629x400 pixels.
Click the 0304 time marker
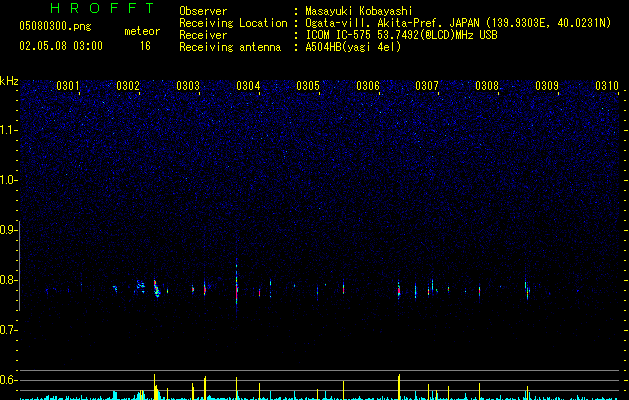(248, 86)
